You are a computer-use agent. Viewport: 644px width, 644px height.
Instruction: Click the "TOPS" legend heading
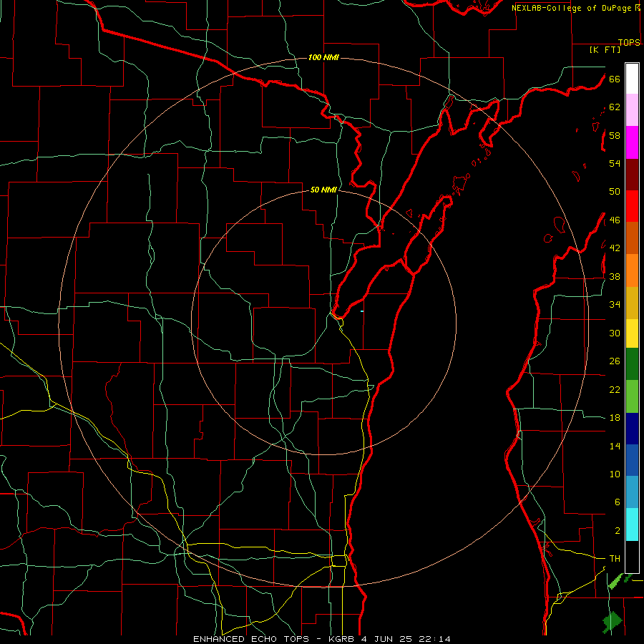[629, 42]
